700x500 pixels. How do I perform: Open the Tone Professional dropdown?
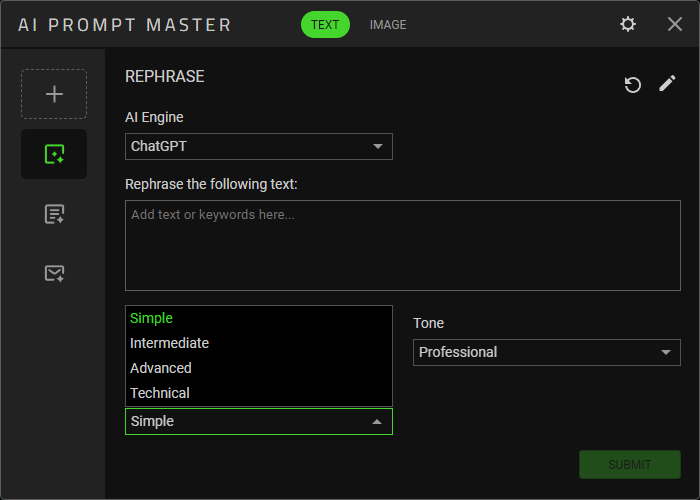[546, 352]
